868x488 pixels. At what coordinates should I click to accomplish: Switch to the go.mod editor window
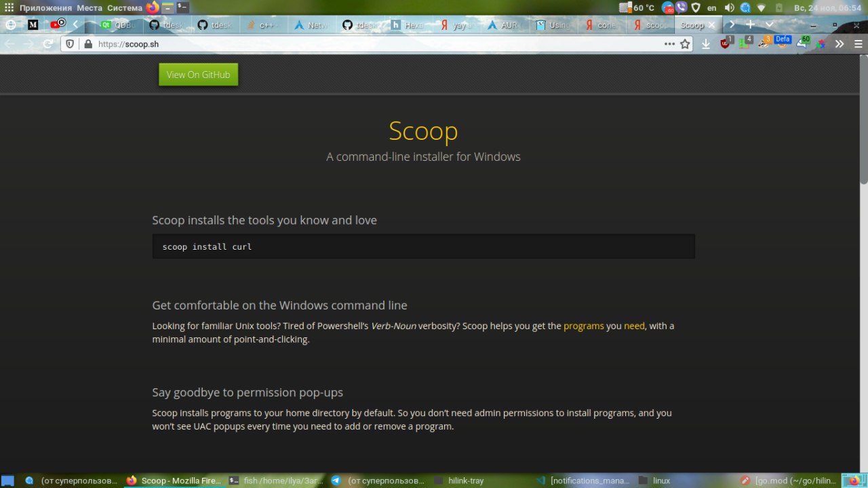coord(789,481)
